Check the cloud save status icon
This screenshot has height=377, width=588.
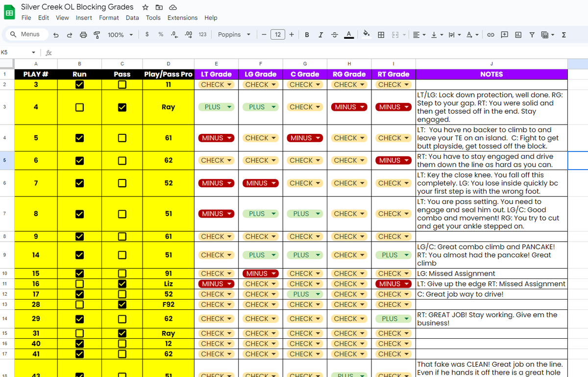172,7
